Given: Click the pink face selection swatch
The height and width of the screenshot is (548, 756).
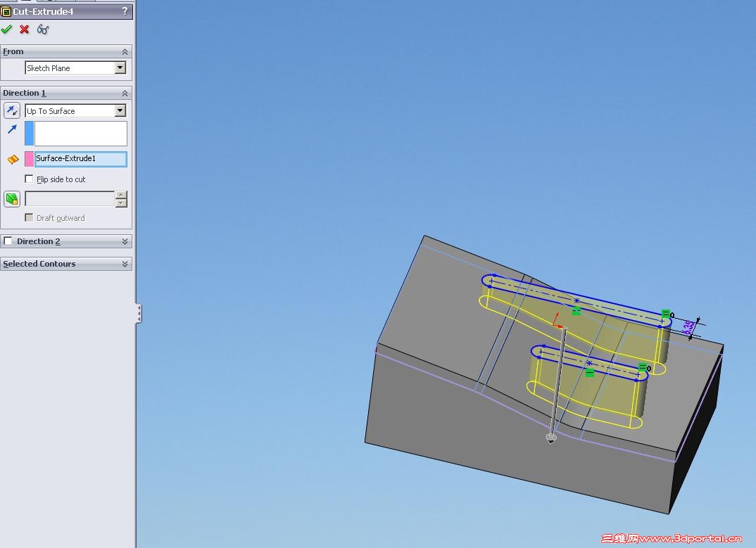Looking at the screenshot, I should (29, 158).
